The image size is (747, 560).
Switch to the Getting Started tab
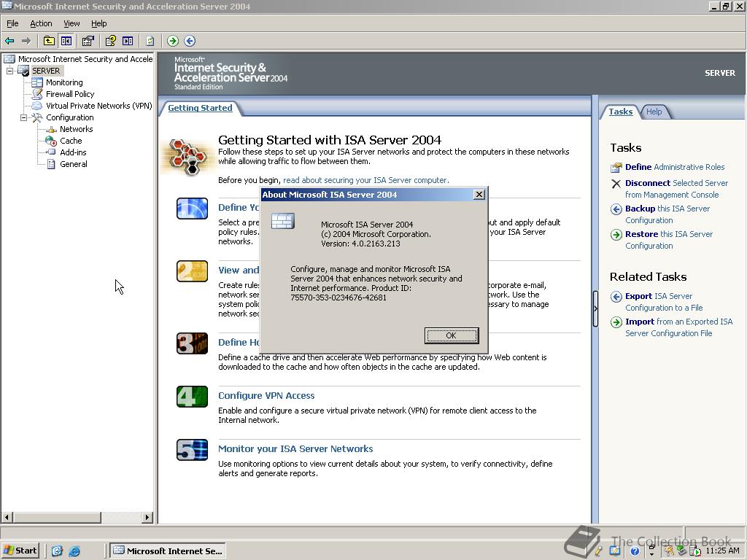(200, 108)
